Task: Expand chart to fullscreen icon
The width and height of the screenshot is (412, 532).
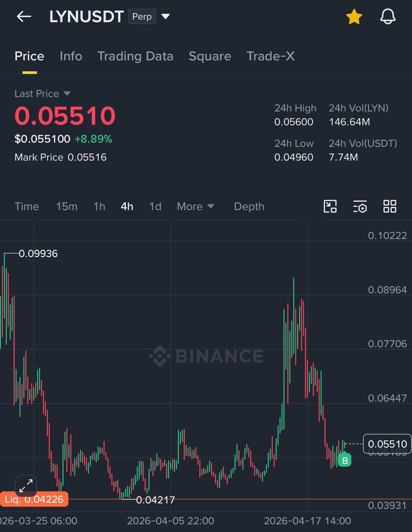Action: 26,486
